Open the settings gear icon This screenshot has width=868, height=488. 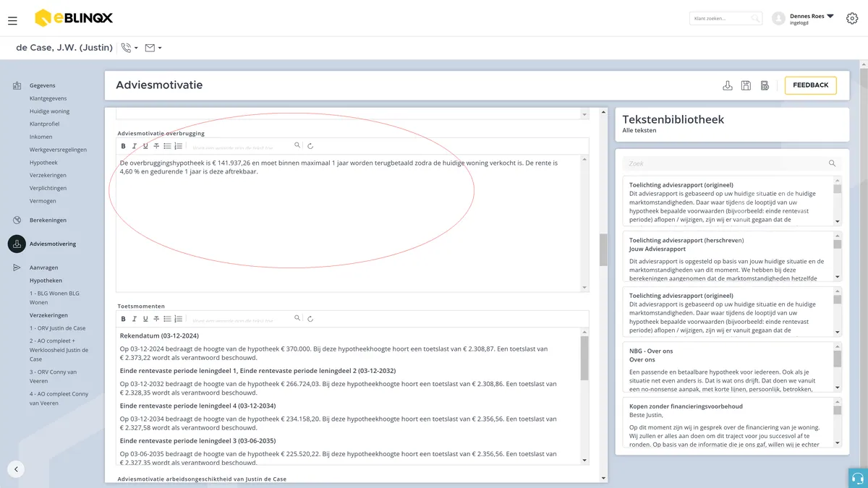coord(852,18)
